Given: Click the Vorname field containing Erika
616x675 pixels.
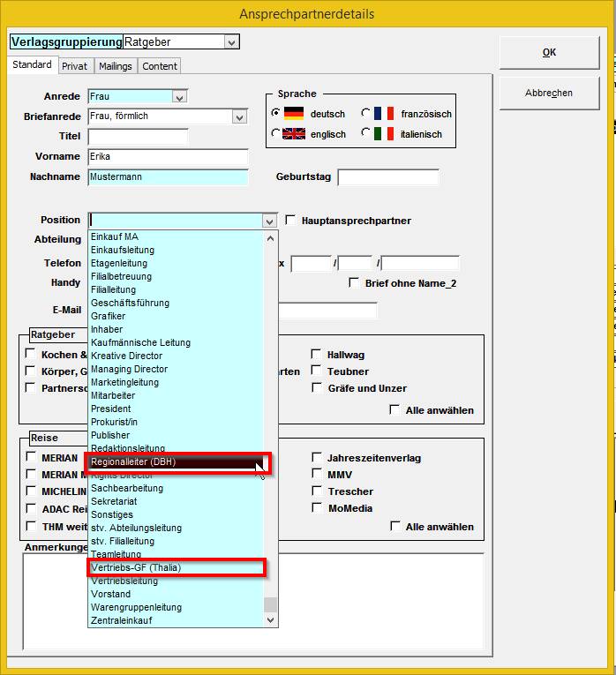Looking at the screenshot, I should 168,157.
